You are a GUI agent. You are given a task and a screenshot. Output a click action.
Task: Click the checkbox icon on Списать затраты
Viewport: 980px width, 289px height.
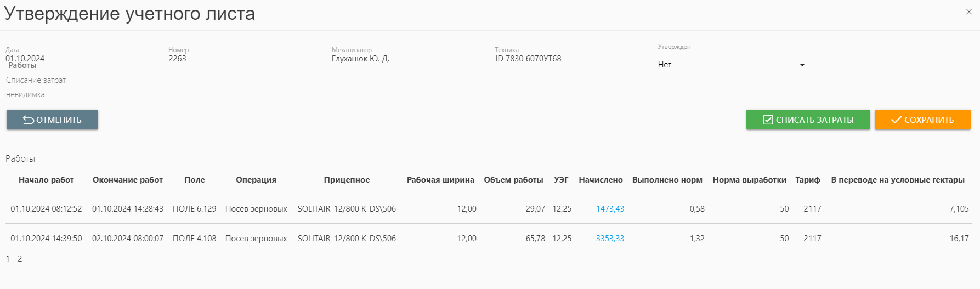tap(768, 120)
